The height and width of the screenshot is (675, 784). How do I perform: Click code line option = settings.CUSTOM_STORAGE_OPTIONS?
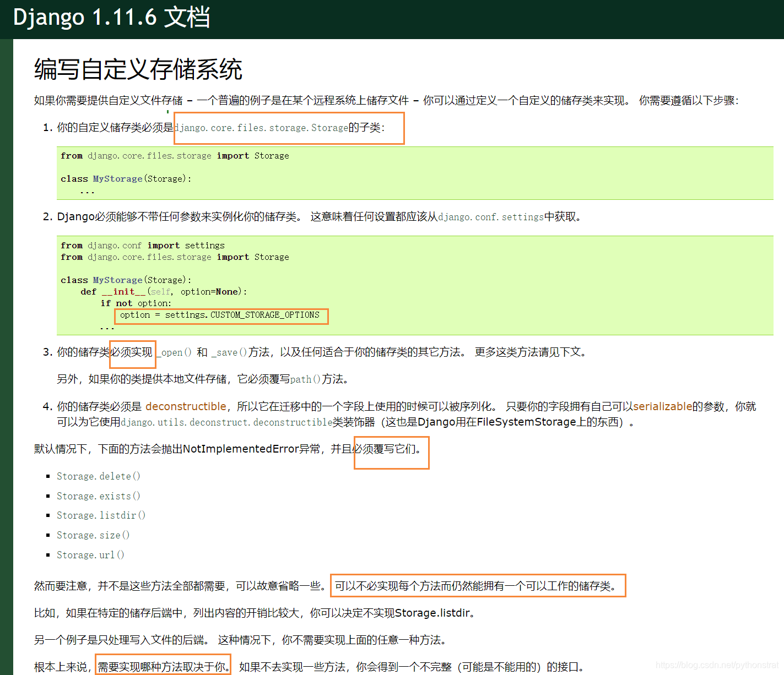tap(220, 315)
